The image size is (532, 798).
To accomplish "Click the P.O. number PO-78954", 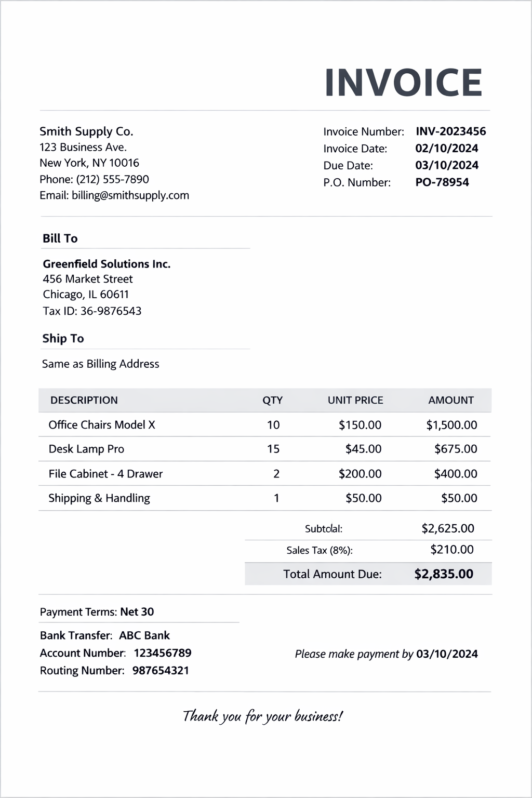I will click(442, 182).
